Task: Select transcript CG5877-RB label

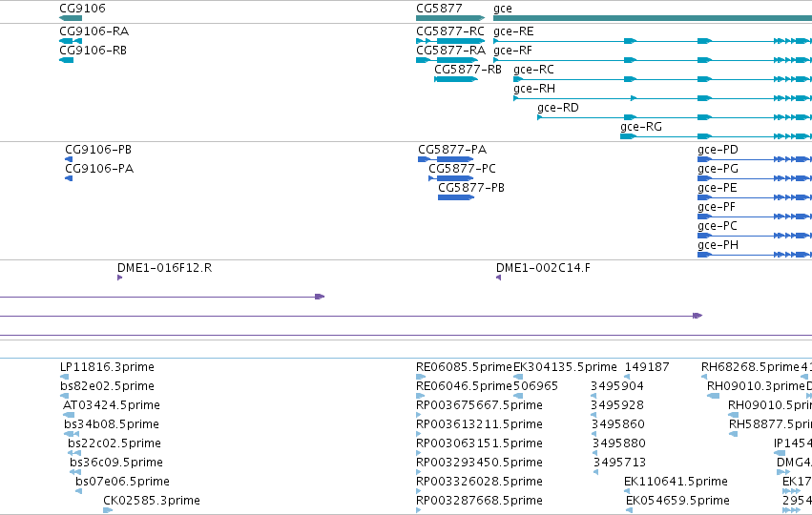Action: pyautogui.click(x=468, y=70)
